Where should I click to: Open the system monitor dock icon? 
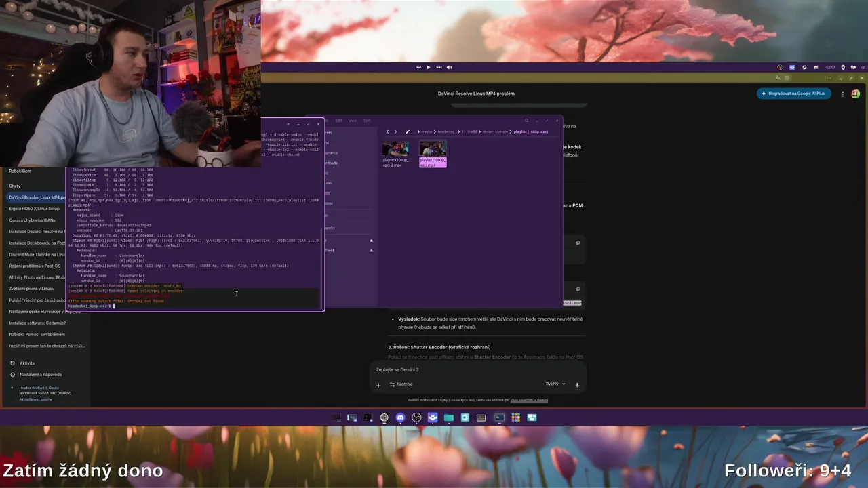click(481, 418)
